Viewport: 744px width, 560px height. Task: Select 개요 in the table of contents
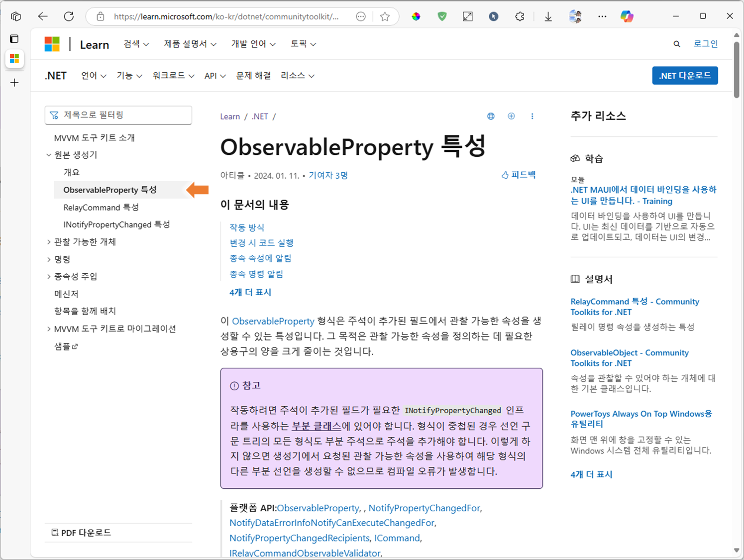[71, 172]
